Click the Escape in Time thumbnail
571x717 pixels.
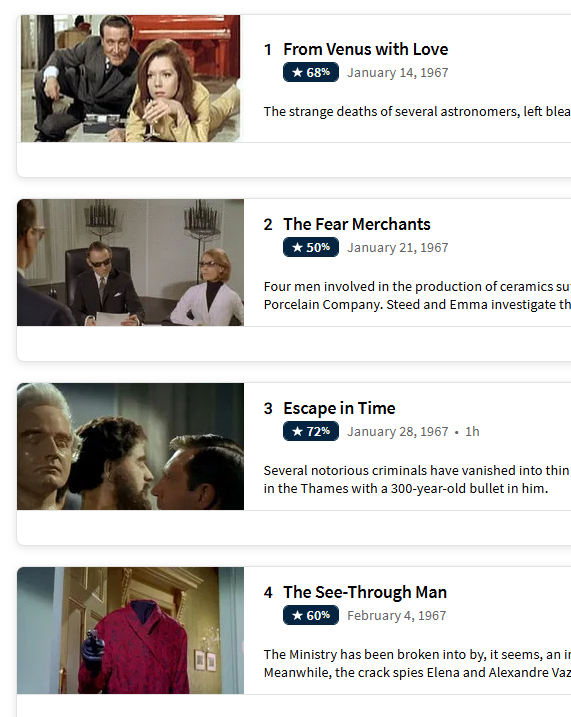130,446
